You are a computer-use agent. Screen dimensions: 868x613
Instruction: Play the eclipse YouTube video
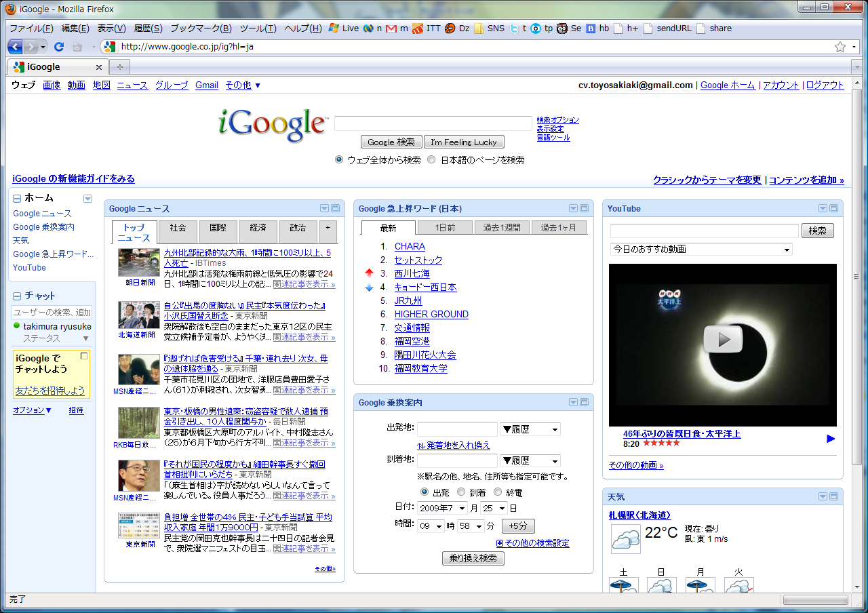[x=723, y=339]
